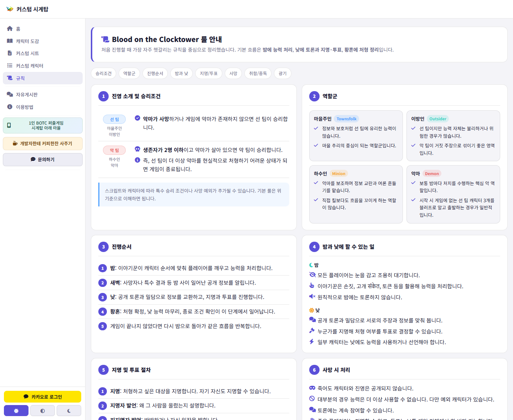Click the muted speaker icon beside 원칙적으로 밤에는
This screenshot has width=513, height=420.
tap(312, 296)
